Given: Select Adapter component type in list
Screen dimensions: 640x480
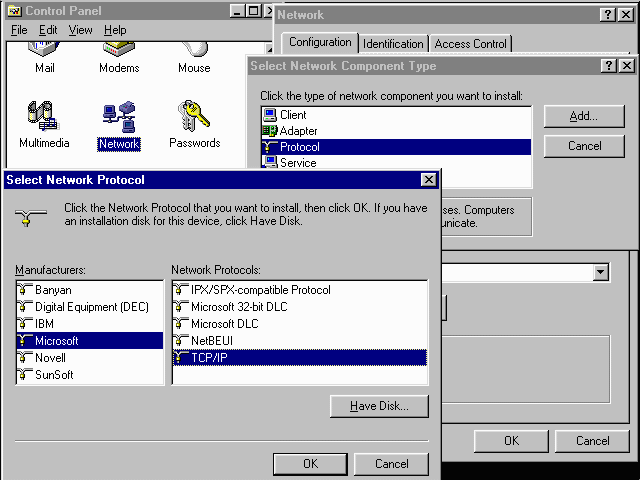Looking at the screenshot, I should tap(298, 131).
